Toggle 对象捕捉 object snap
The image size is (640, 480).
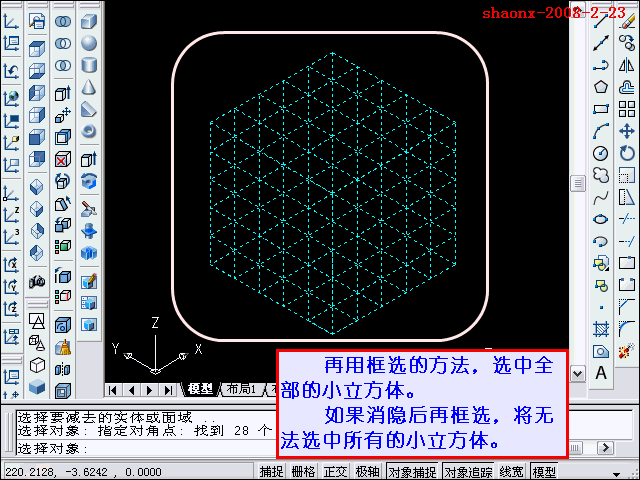click(412, 472)
